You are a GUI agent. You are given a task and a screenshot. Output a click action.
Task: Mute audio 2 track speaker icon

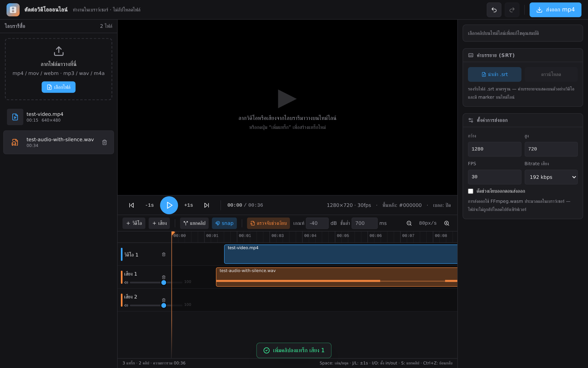[126, 305]
